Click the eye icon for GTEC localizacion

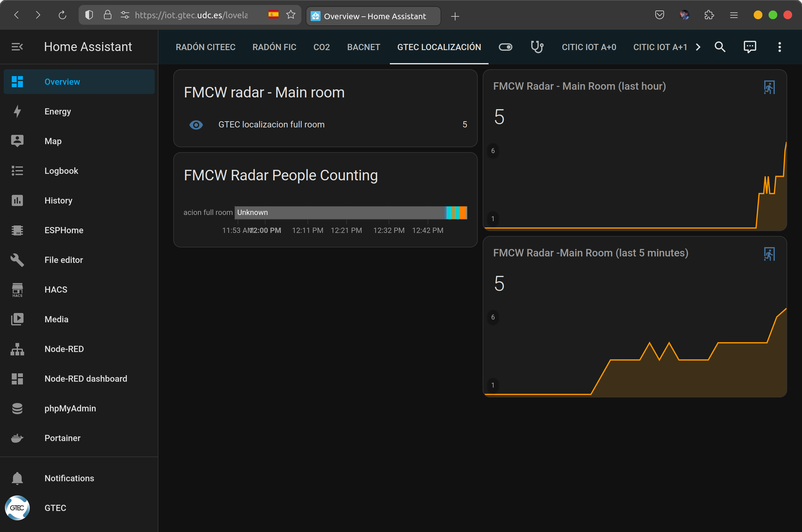tap(196, 125)
